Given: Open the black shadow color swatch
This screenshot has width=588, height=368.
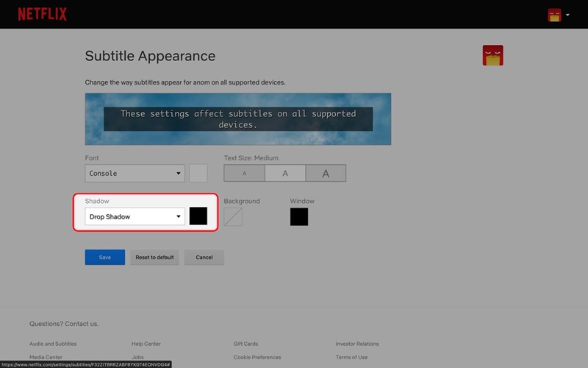Looking at the screenshot, I should [x=198, y=216].
